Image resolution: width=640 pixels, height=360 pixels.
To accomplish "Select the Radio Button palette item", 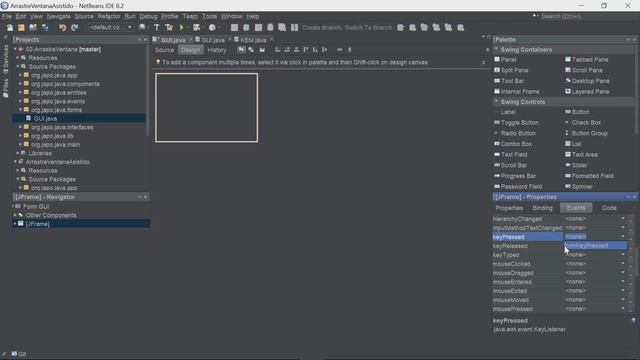I will click(x=515, y=133).
